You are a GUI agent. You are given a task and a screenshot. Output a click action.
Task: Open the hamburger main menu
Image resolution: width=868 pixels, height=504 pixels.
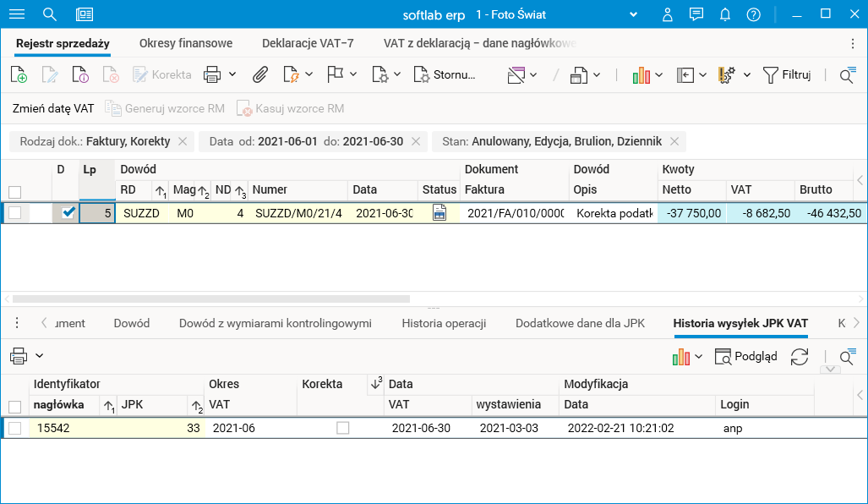click(17, 14)
